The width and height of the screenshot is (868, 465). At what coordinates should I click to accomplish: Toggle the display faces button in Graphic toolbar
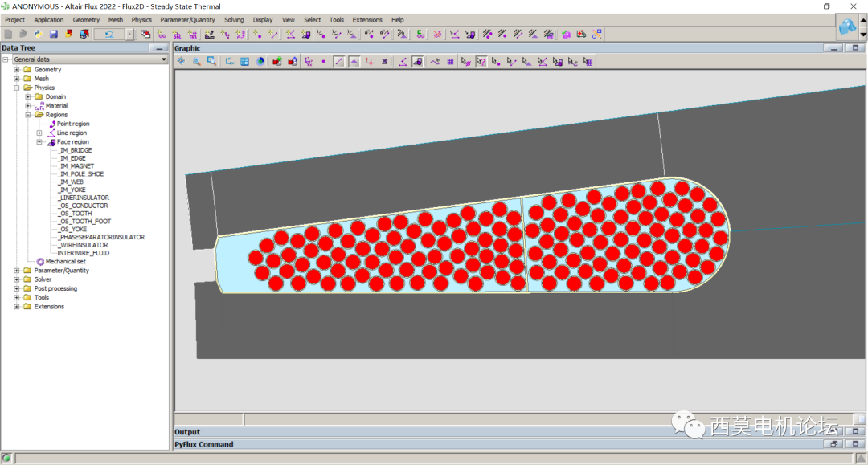(x=354, y=61)
